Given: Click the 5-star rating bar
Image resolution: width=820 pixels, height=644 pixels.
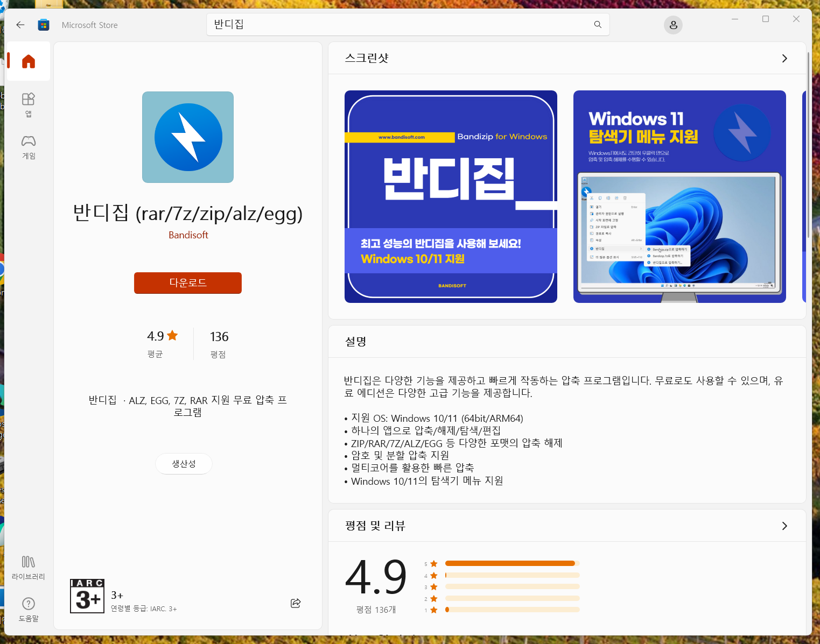Looking at the screenshot, I should click(x=512, y=563).
